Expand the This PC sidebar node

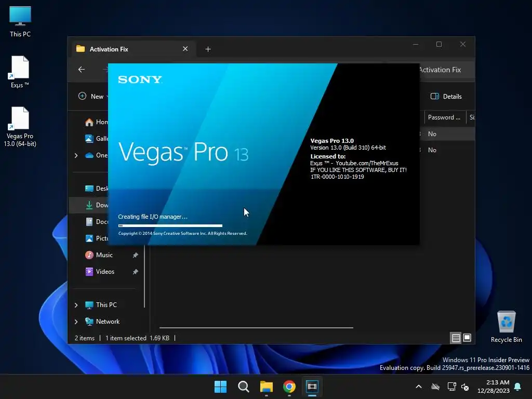(x=76, y=305)
